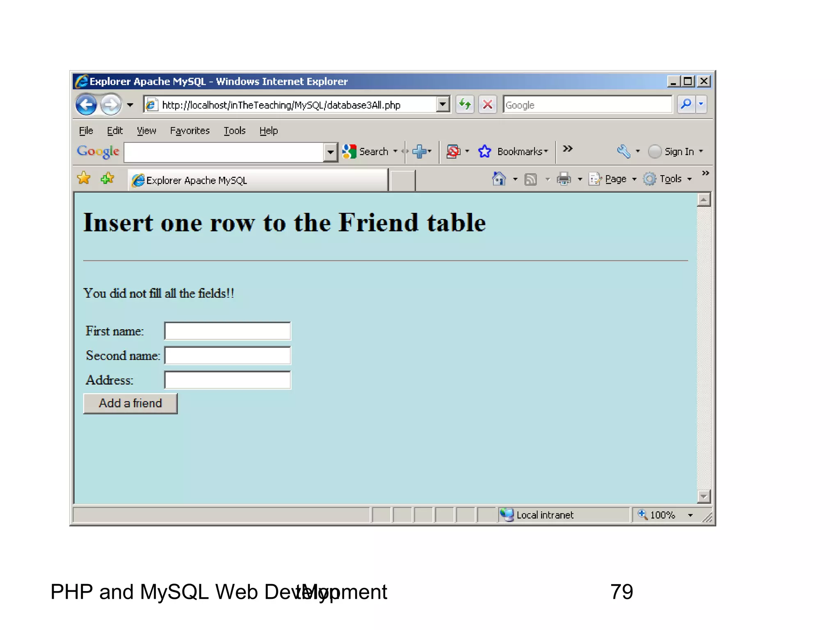Click the Google toolbar search input

click(224, 152)
